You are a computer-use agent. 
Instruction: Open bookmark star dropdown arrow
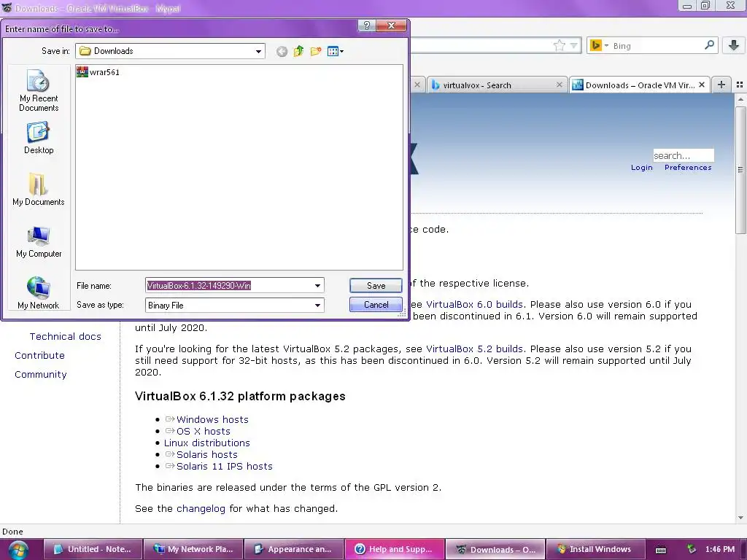(x=574, y=46)
